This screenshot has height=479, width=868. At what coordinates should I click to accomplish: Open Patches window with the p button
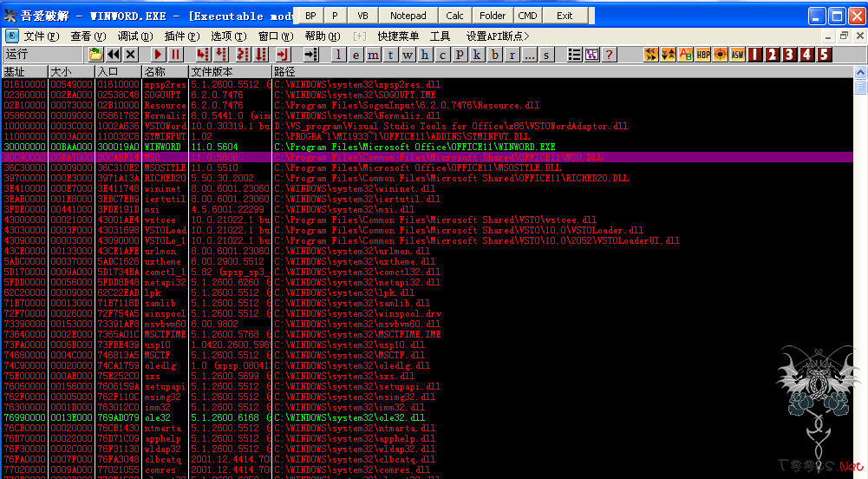tap(460, 55)
